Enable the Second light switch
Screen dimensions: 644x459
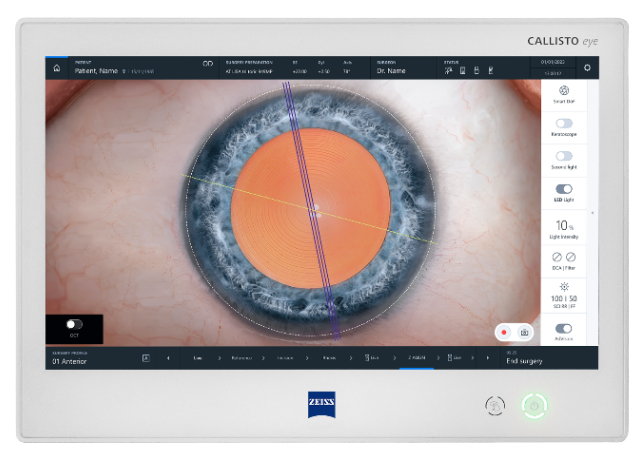pos(564,156)
